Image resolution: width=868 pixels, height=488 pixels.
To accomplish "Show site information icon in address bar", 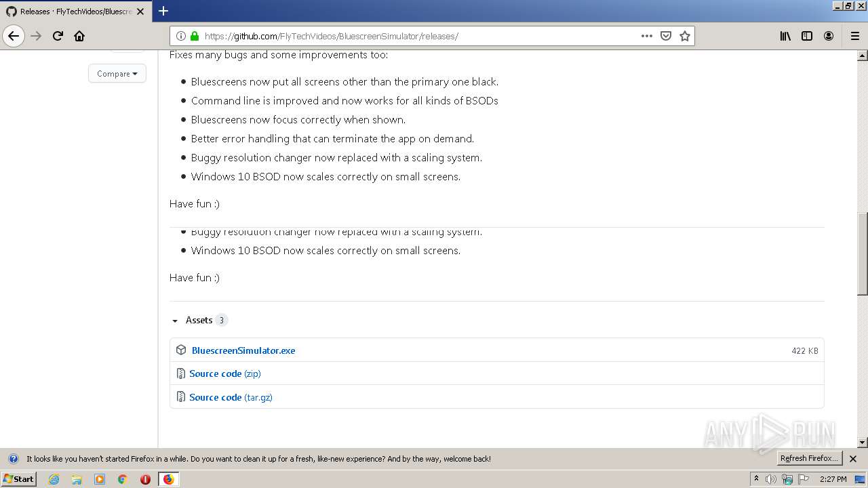I will (181, 36).
